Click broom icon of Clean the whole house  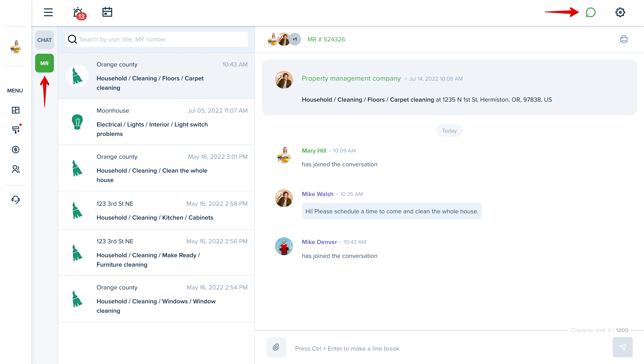77,168
